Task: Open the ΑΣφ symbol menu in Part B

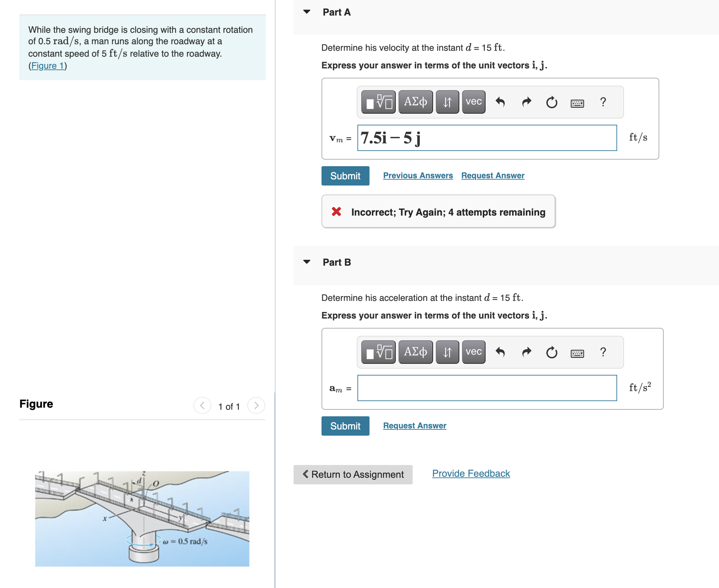Action: click(415, 352)
